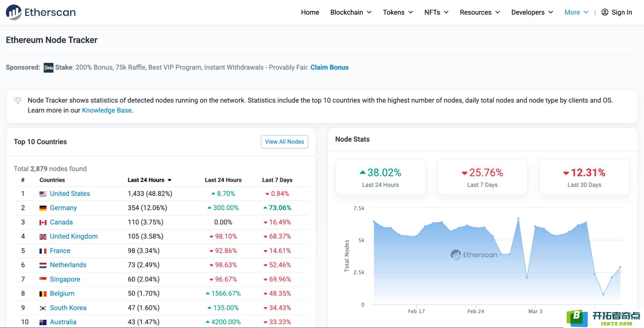Click the United States flag icon

pos(43,194)
